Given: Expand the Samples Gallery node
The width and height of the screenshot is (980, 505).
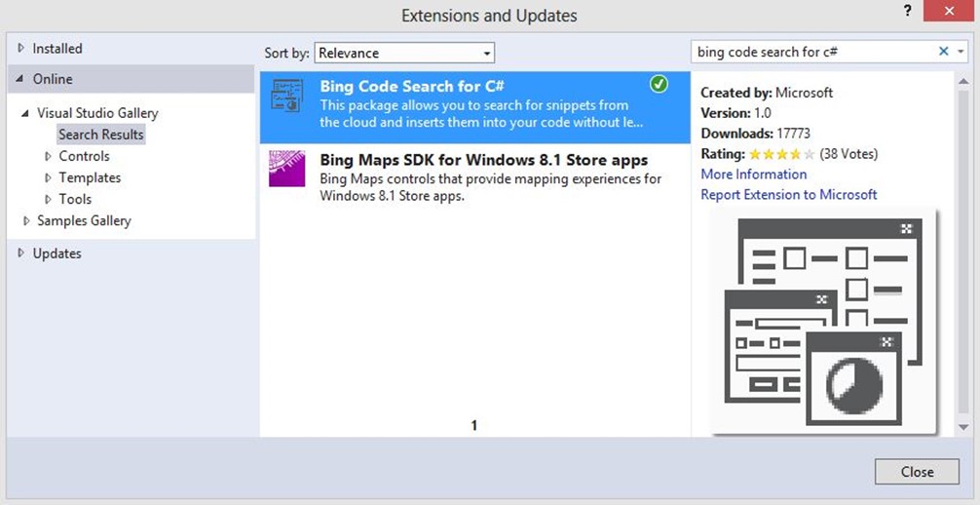Looking at the screenshot, I should pos(26,220).
